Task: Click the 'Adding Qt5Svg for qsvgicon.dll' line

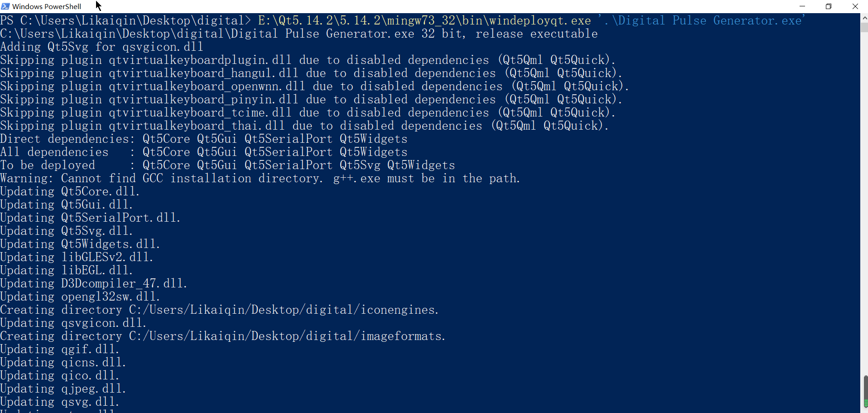Action: click(x=101, y=47)
